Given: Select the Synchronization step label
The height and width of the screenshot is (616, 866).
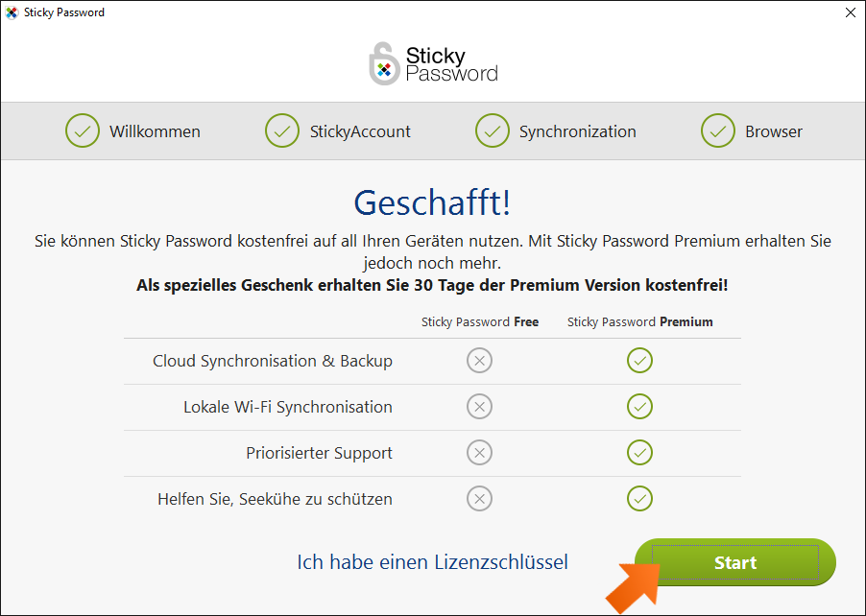Looking at the screenshot, I should (x=578, y=131).
